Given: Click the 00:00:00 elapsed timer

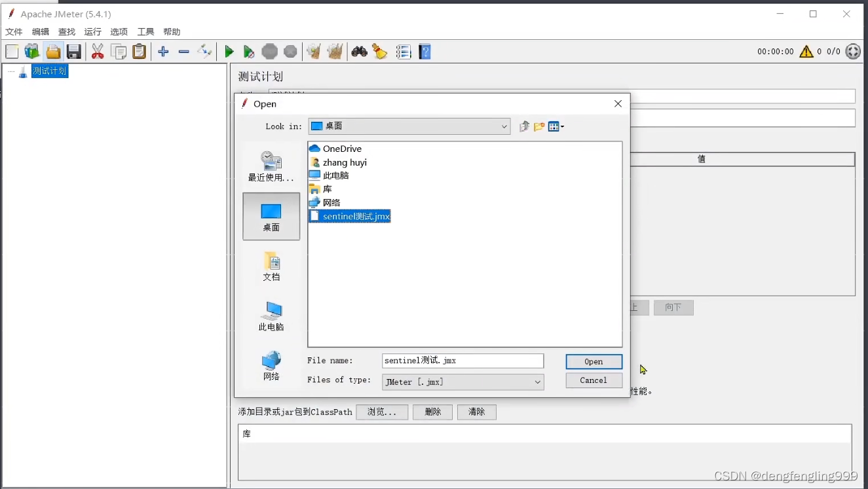Looking at the screenshot, I should (x=775, y=52).
